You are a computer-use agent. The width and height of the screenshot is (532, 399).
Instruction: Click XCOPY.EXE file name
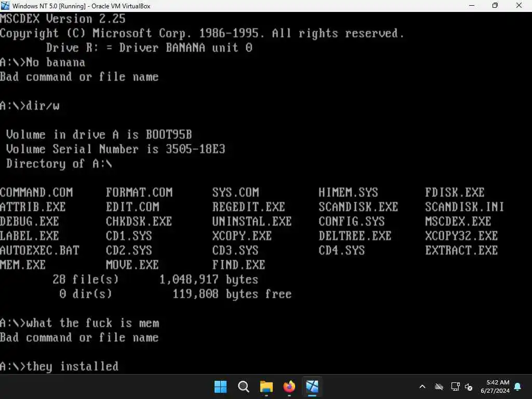tap(242, 236)
